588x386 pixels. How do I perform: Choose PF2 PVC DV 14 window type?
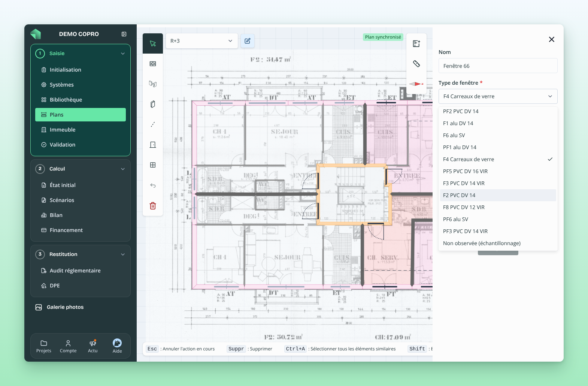click(x=498, y=111)
